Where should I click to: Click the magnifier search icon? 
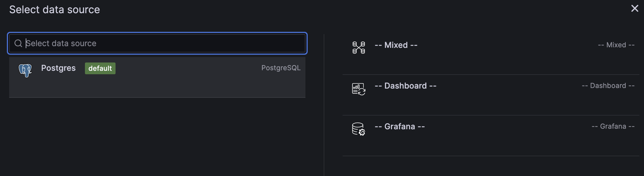18,43
